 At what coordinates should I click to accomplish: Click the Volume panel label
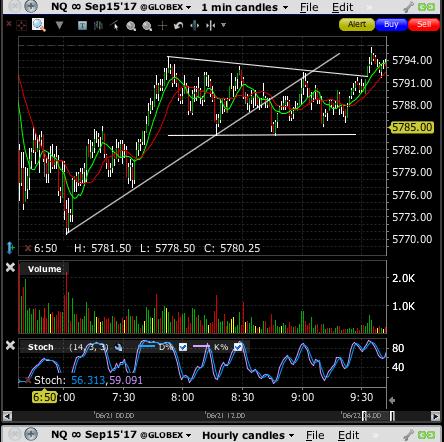point(45,269)
